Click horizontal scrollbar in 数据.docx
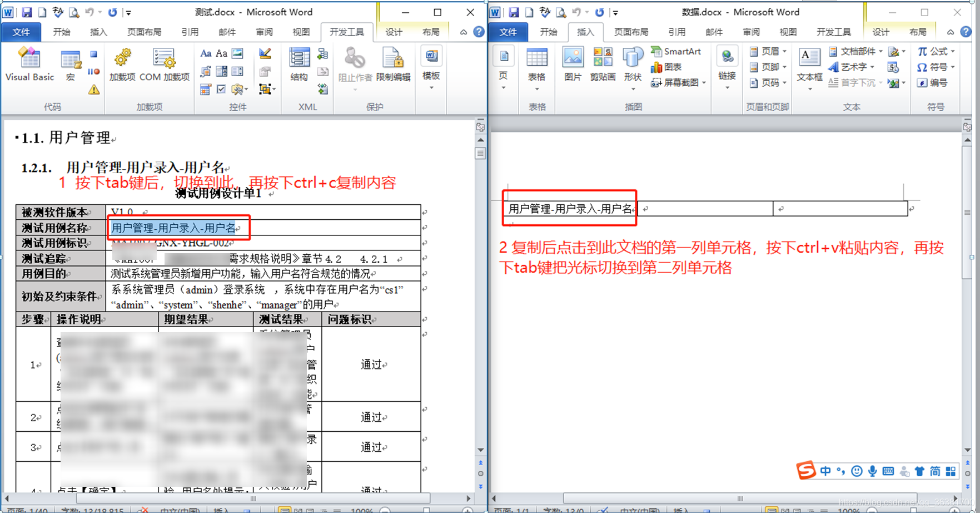 click(739, 499)
